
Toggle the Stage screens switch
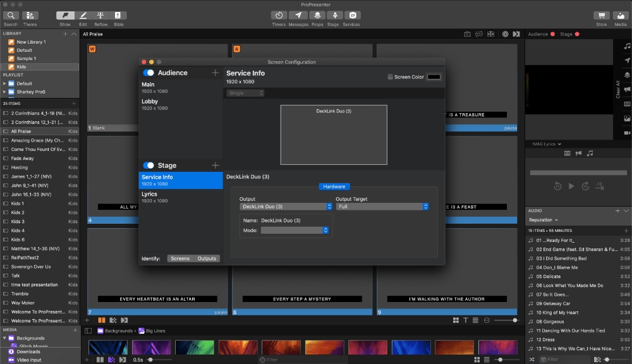(x=149, y=166)
